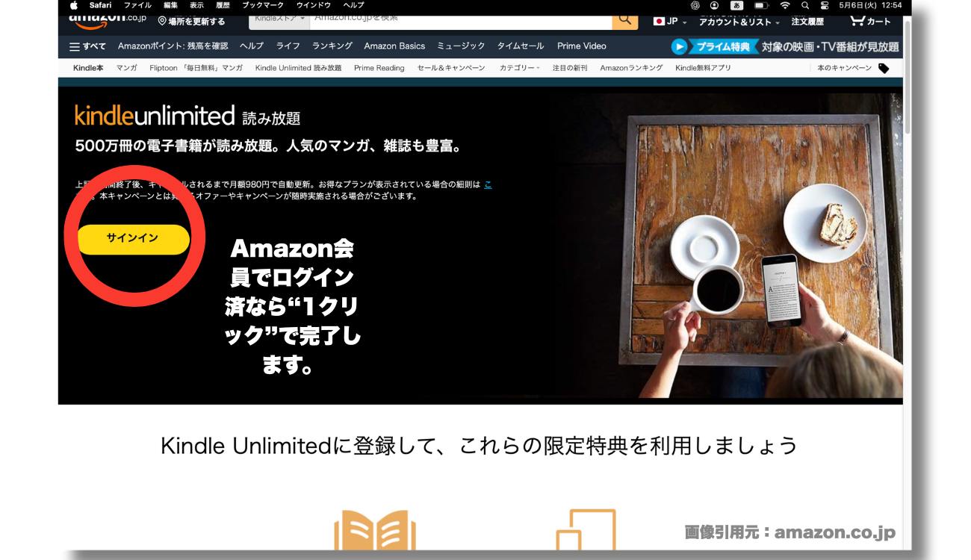Expand the アカウント＆リスト dropdown
971x560 pixels.
(x=739, y=21)
